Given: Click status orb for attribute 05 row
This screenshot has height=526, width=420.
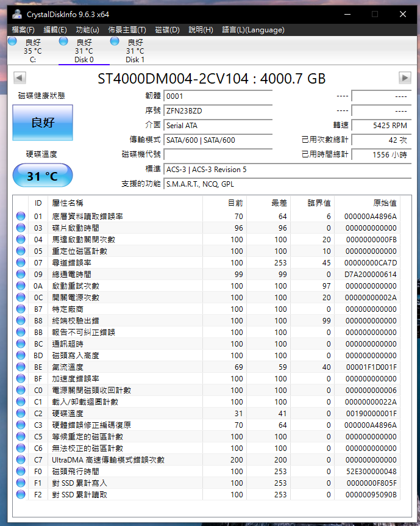Looking at the screenshot, I should tap(21, 251).
